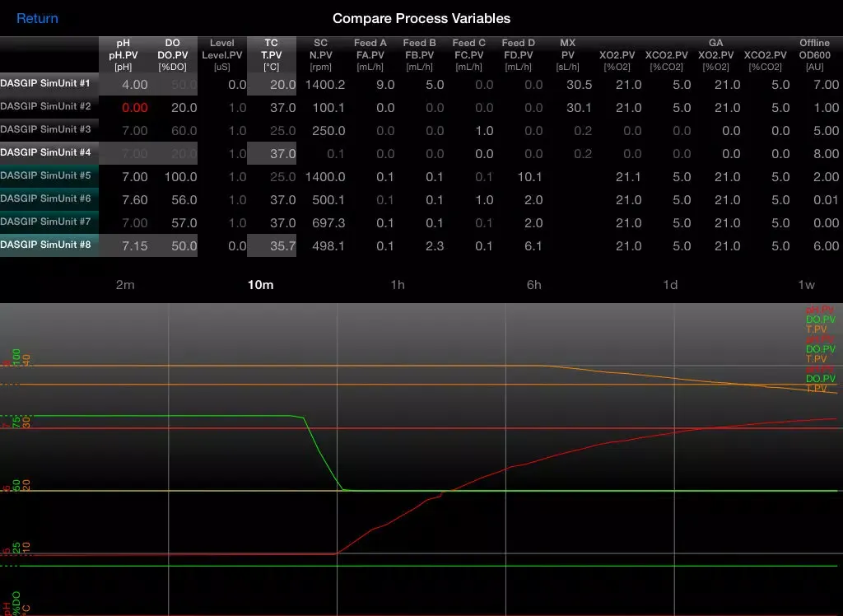Toggle the Feed D FD.PV column
Image resolution: width=843 pixels, height=616 pixels.
(519, 55)
